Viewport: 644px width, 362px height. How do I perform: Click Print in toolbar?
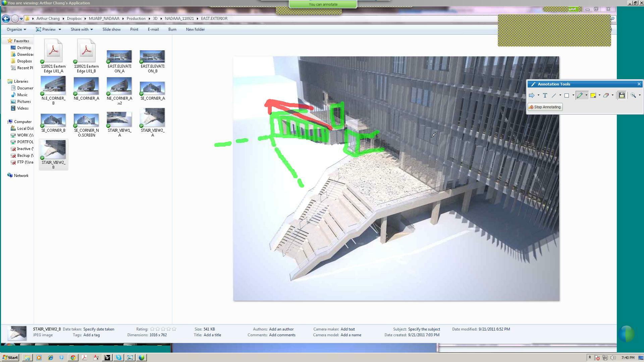pyautogui.click(x=134, y=29)
